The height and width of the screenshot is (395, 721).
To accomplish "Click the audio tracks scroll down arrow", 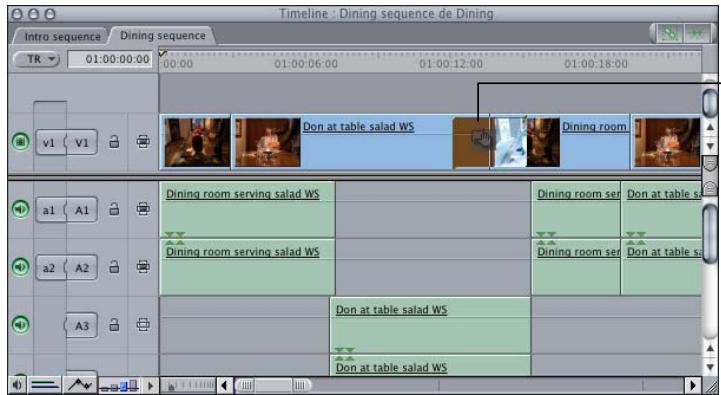I will click(710, 367).
